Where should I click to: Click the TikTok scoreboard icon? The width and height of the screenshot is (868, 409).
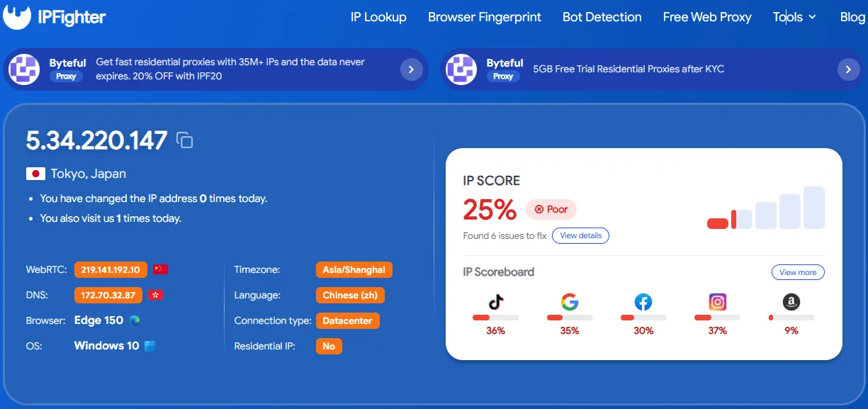click(496, 302)
